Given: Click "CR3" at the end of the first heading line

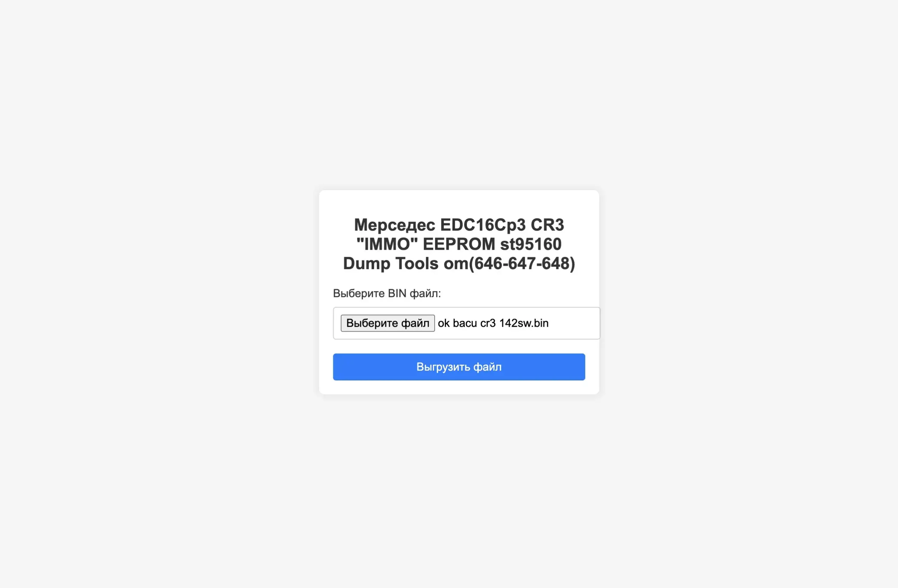Looking at the screenshot, I should click(x=547, y=225).
